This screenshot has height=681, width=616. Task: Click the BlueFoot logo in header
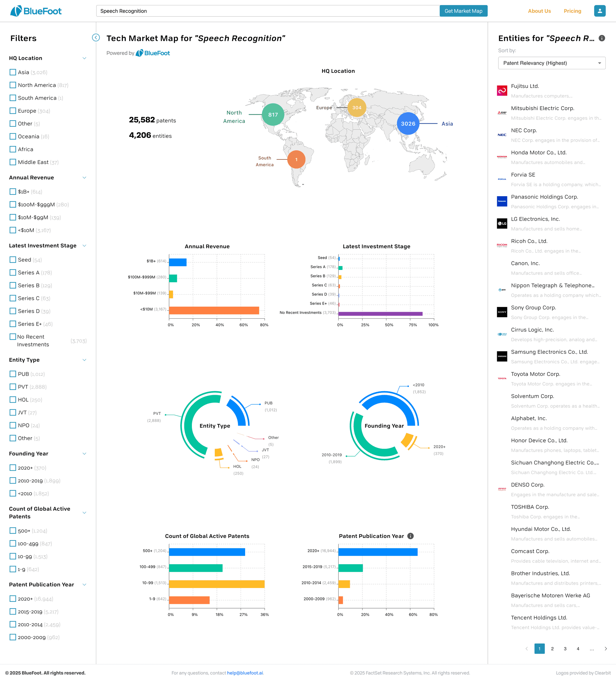36,11
